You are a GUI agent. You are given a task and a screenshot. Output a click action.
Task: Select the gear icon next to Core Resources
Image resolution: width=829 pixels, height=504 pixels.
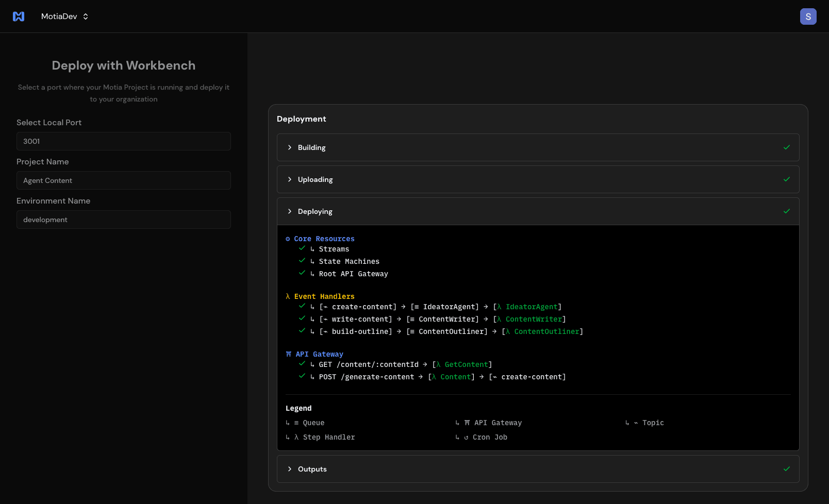click(288, 239)
